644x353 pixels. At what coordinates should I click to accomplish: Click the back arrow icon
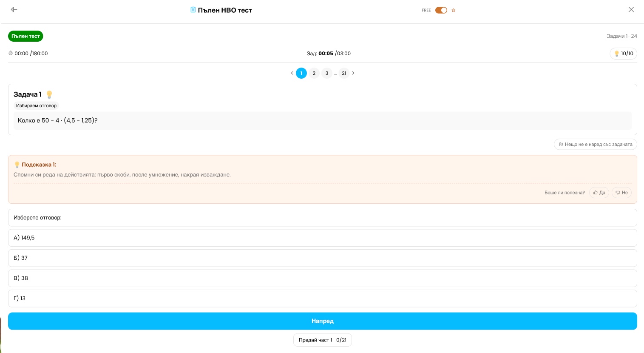tap(14, 9)
